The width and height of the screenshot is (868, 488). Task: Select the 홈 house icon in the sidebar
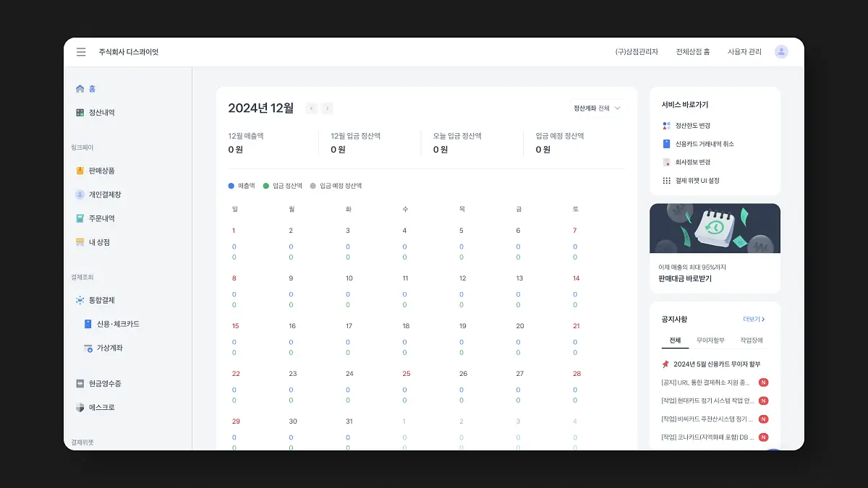coord(80,89)
